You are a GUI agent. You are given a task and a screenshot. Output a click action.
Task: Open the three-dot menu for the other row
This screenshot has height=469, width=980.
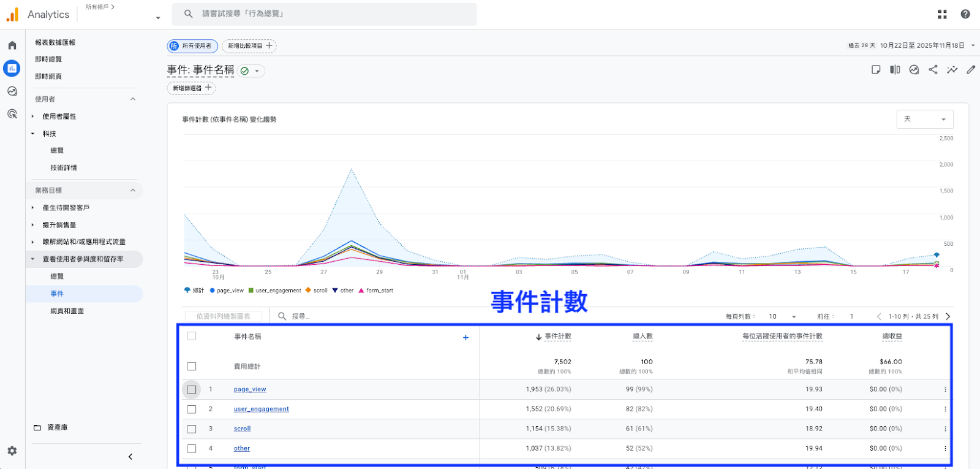click(x=945, y=448)
